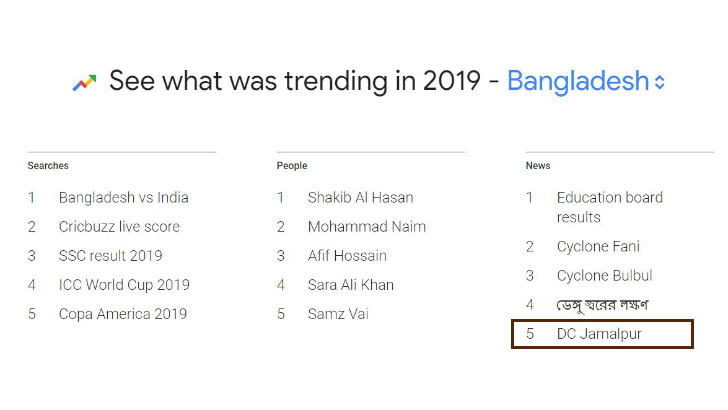Open Afif Hossain trend entry
The height and width of the screenshot is (410, 728).
[x=347, y=256]
